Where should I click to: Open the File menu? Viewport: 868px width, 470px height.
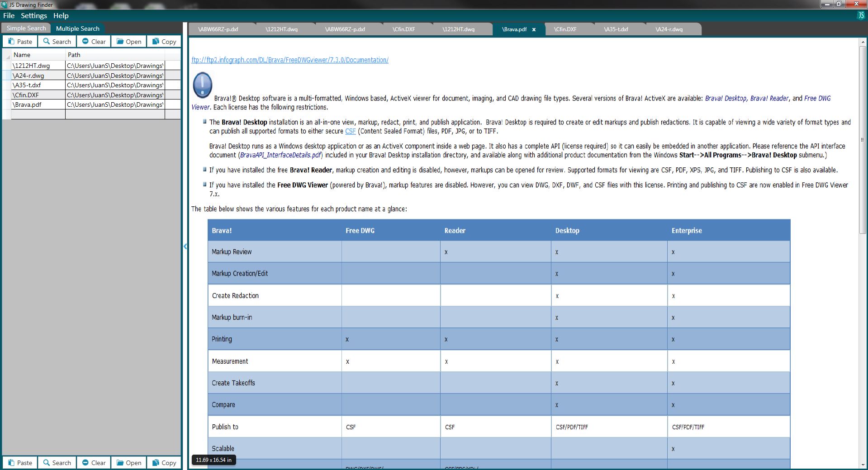[9, 15]
